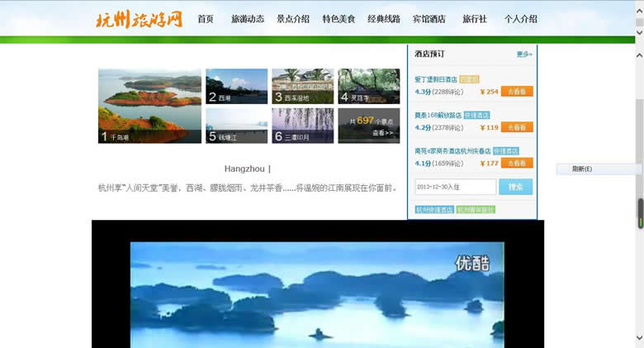
Task: Select 特色美食 from the top menu
Action: click(x=339, y=19)
